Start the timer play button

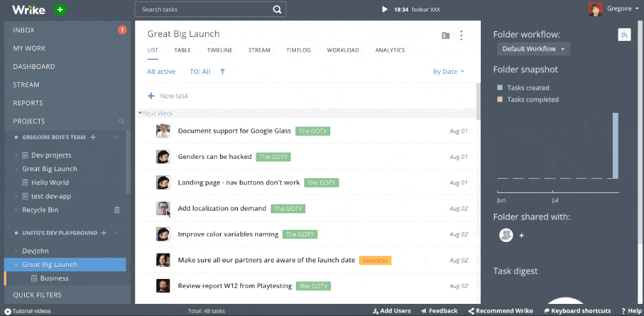(x=384, y=9)
